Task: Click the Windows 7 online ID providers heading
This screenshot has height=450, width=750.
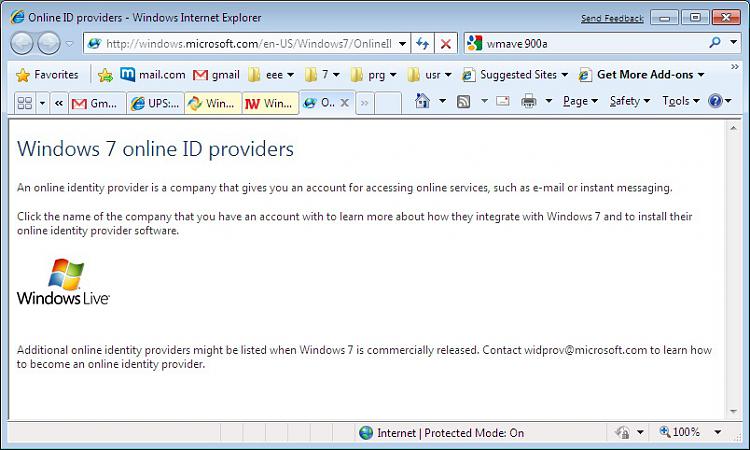Action: pyautogui.click(x=155, y=149)
